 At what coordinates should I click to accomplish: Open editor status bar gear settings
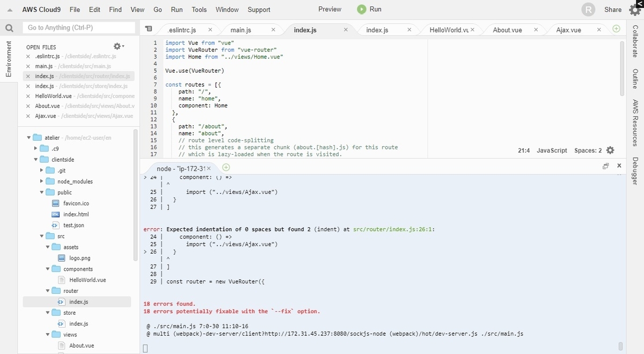(x=610, y=150)
